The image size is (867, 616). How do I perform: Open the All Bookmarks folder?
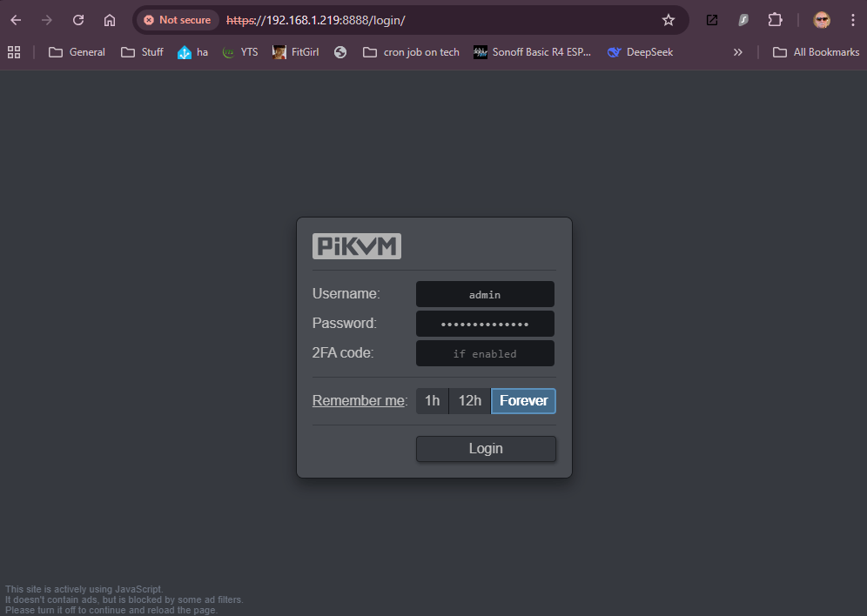point(816,52)
